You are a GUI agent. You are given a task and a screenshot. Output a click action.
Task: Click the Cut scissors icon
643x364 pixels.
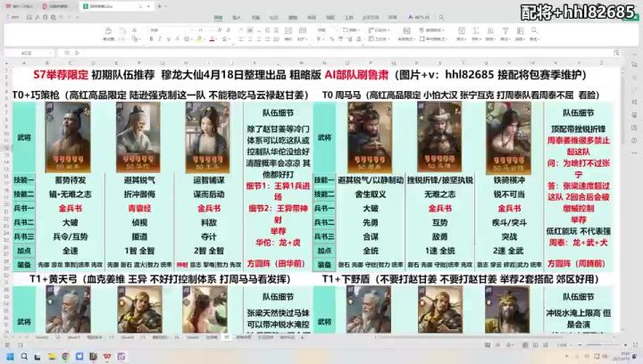tap(134, 30)
